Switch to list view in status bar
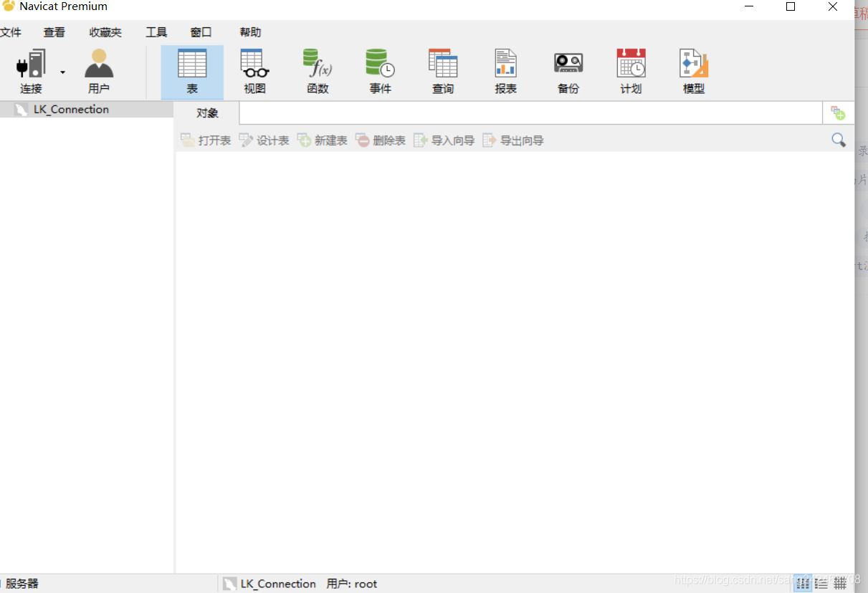 point(821,584)
